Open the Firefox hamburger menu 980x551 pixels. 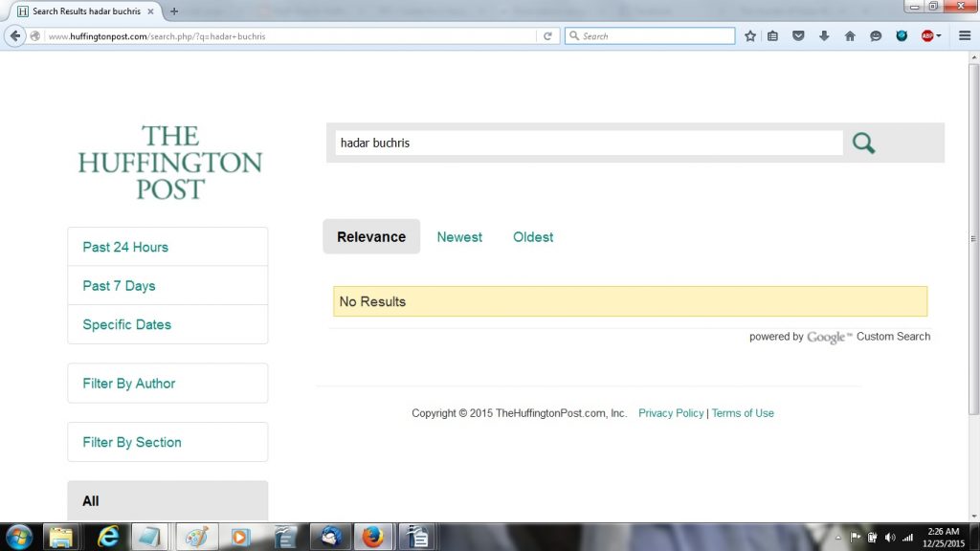pyautogui.click(x=965, y=36)
